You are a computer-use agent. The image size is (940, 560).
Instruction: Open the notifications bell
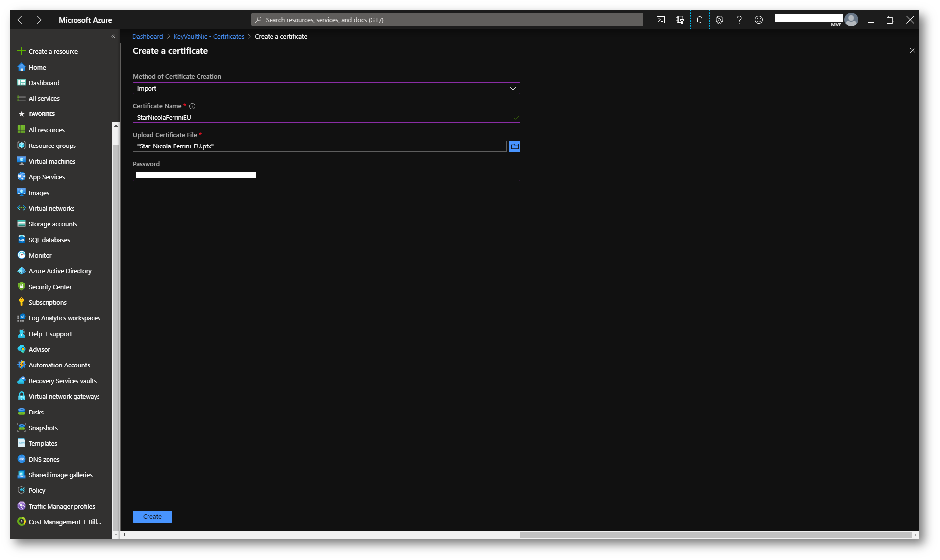point(699,20)
